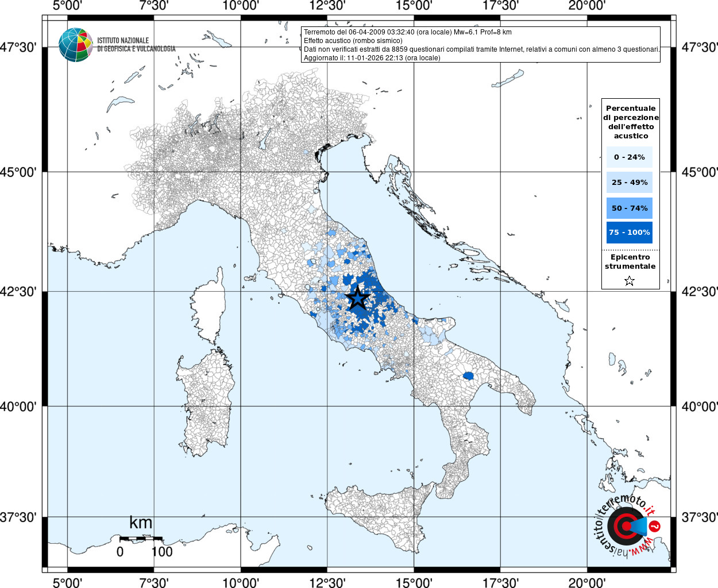Screen dimensions: 718x588
Task: Click the bottom axis label 20°00'
Action: (587, 583)
